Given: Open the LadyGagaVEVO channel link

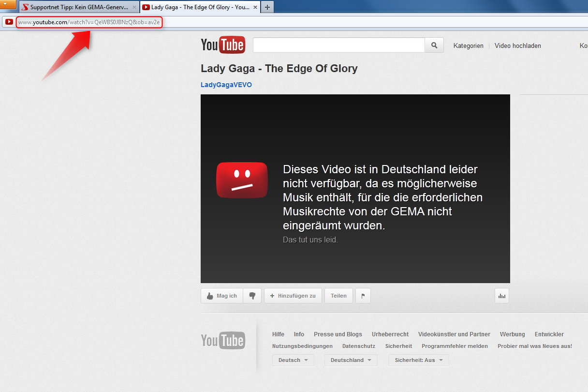Looking at the screenshot, I should 226,85.
